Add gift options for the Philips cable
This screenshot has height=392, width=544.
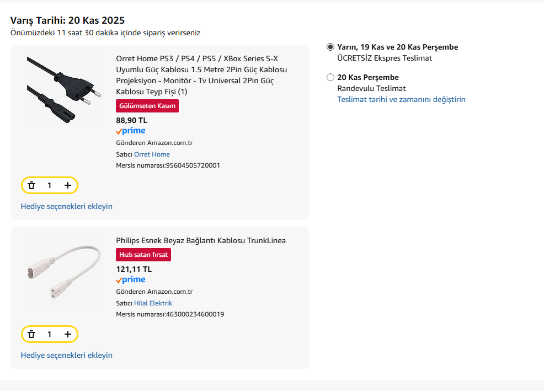point(66,355)
